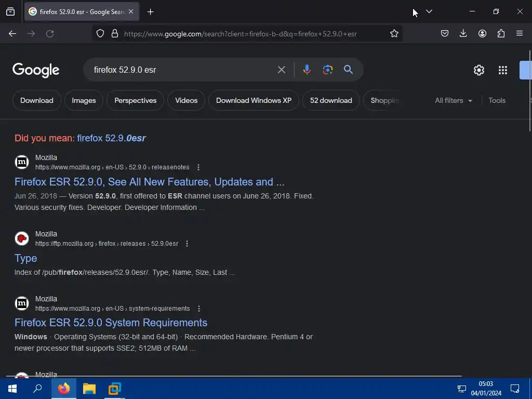
Task: Go forward one page
Action: 31,34
